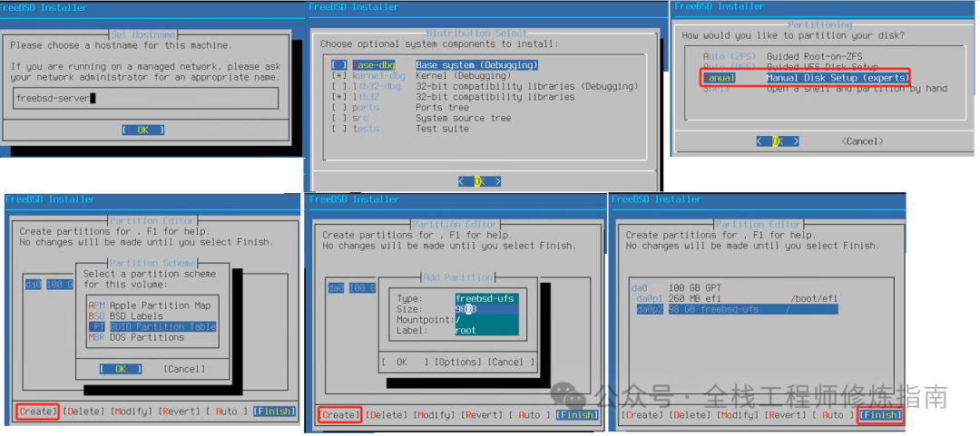This screenshot has height=436, width=980.
Task: Click Options in the Add Partition dialog
Action: [x=458, y=363]
